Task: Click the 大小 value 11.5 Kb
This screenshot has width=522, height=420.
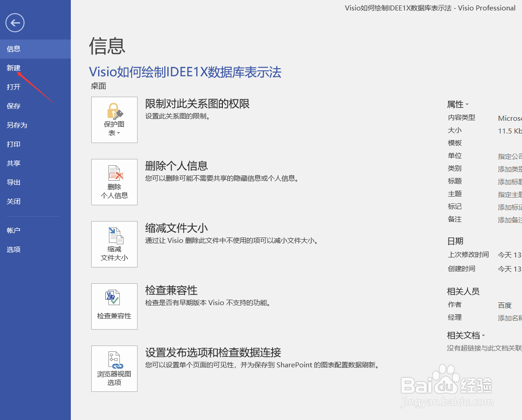Action: [510, 131]
